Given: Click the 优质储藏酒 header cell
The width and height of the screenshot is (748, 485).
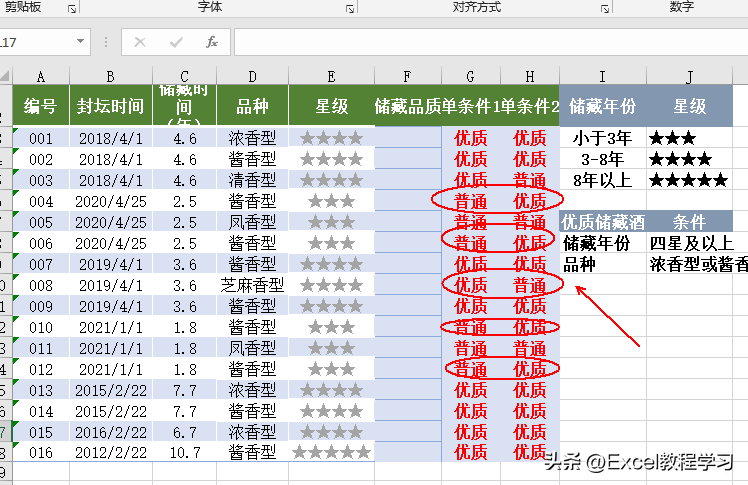Looking at the screenshot, I should pos(603,222).
